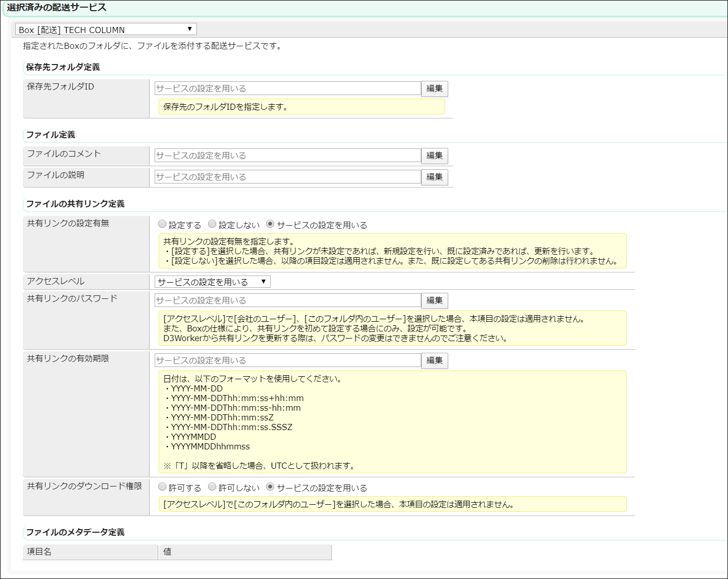
Task: Select 許可しない radio for download permission
Action: 213,487
